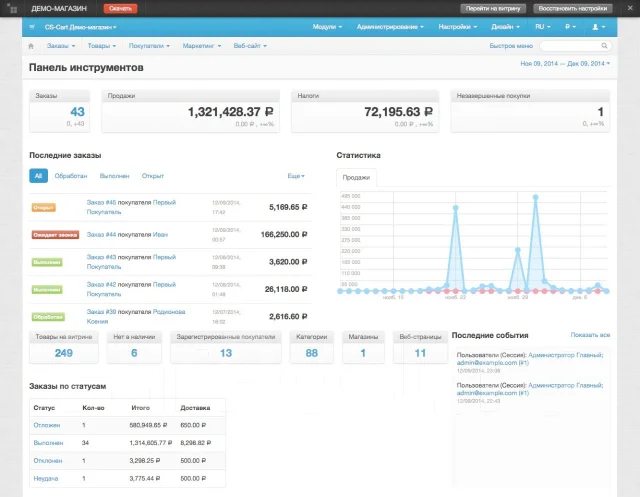This screenshot has width=640, height=497.
Task: Click the green Обработан status badge
Action: [48, 317]
